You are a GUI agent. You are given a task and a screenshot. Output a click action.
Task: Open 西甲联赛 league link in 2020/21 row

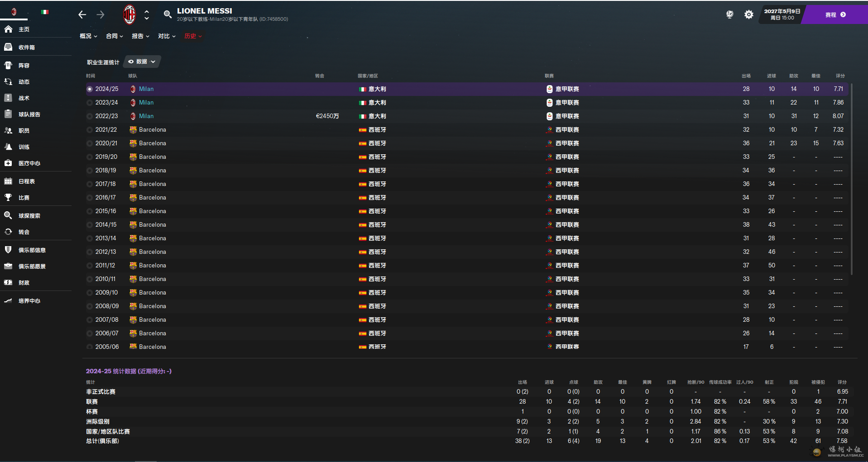[x=567, y=143]
